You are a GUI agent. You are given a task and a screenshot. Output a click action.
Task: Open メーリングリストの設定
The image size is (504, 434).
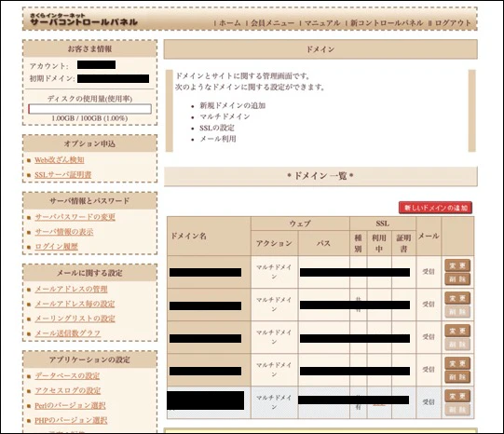75,319
